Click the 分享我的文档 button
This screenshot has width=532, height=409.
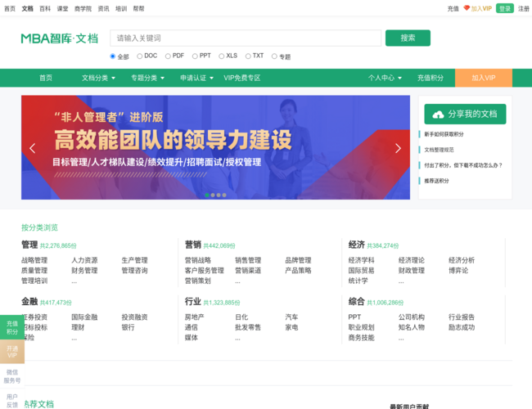[x=465, y=115]
